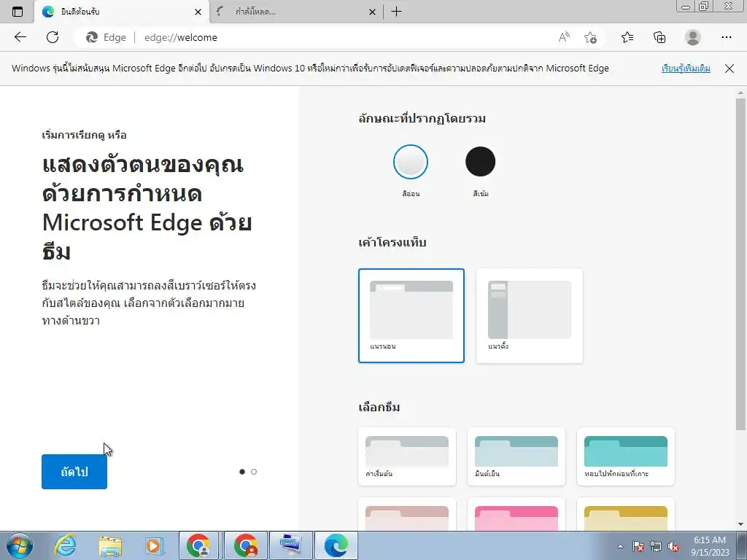Choose the แนวตั้ง vertical tab layout

[530, 316]
